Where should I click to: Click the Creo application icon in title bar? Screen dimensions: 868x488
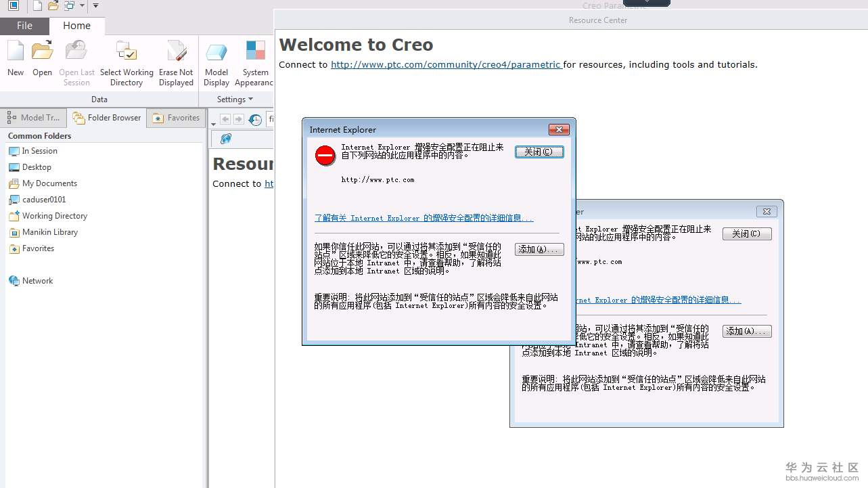point(14,6)
